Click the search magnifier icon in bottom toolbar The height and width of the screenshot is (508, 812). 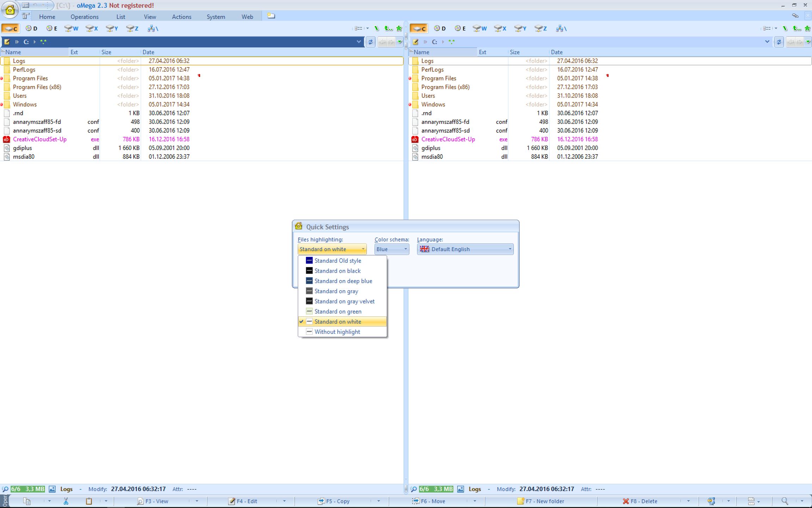785,501
